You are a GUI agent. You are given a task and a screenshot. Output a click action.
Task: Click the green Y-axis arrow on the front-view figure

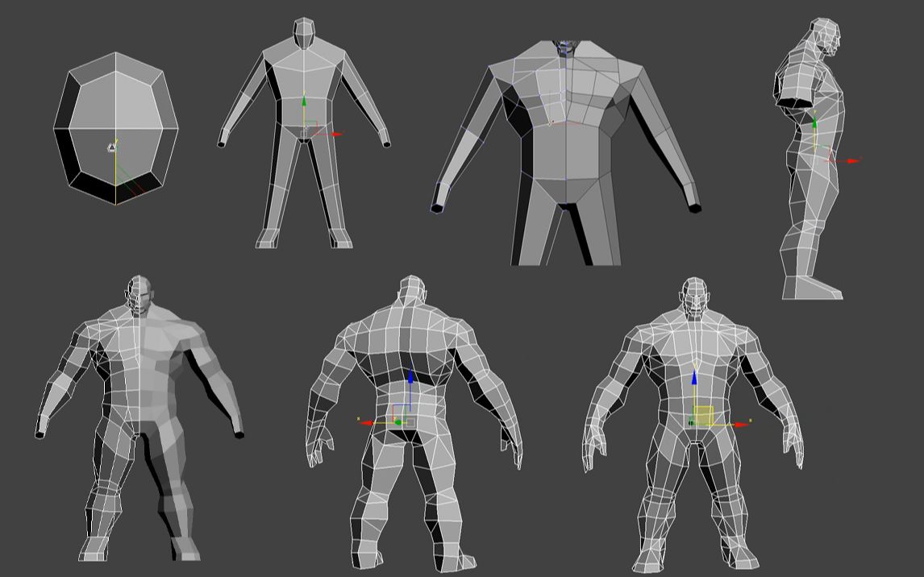[304, 102]
